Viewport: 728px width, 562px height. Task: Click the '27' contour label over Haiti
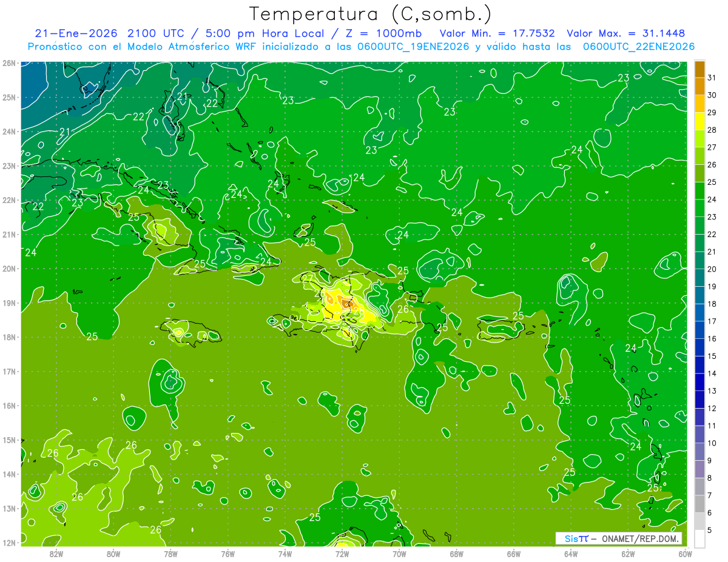(308, 279)
